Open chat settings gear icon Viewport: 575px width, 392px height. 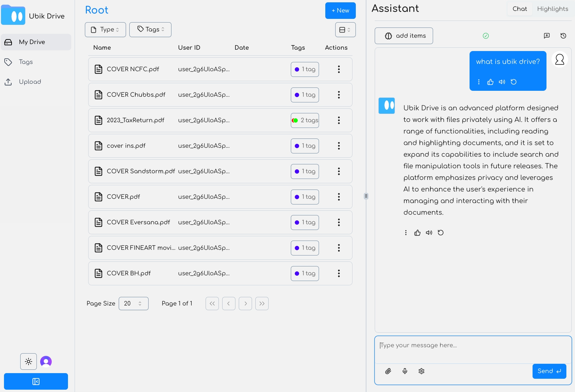pyautogui.click(x=421, y=371)
